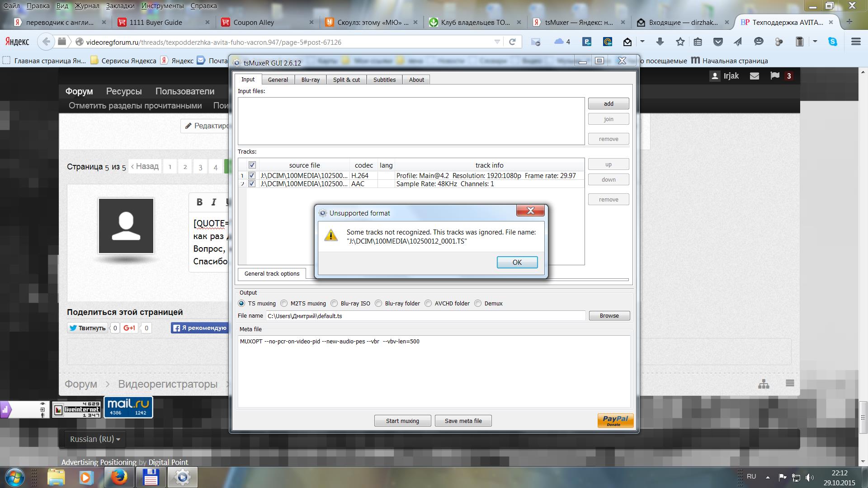Open the downloads arrow icon

[660, 42]
